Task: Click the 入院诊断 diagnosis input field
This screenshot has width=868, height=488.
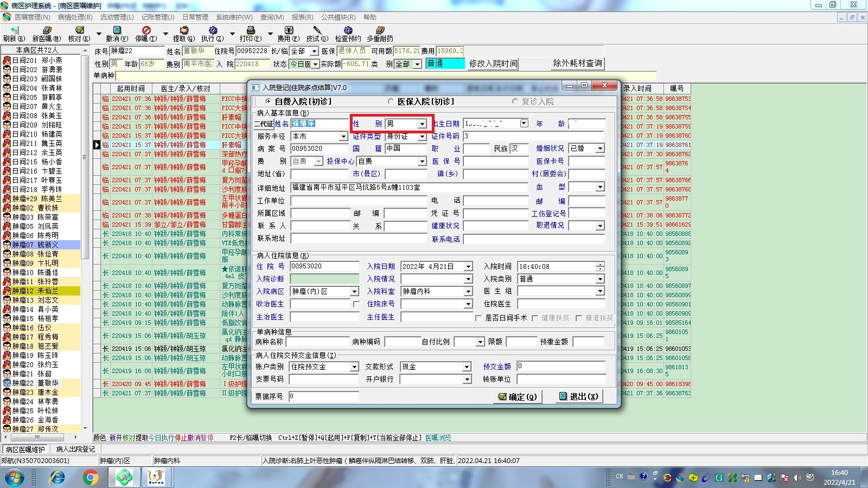Action: pyautogui.click(x=325, y=279)
